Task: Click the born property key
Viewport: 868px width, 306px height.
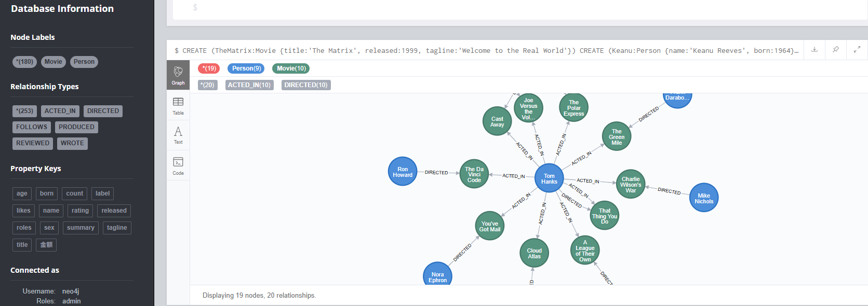Action: point(47,193)
